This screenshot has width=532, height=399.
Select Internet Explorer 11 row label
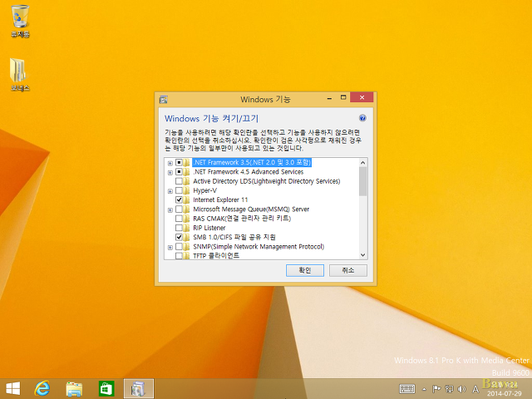(x=220, y=199)
